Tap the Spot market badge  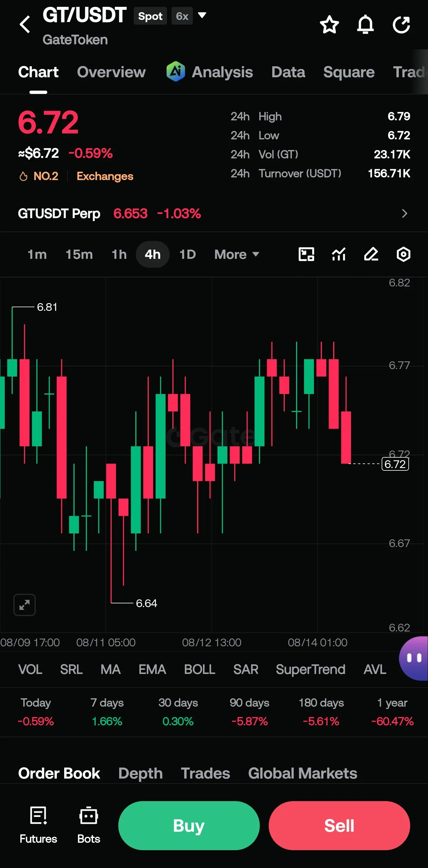coord(150,16)
